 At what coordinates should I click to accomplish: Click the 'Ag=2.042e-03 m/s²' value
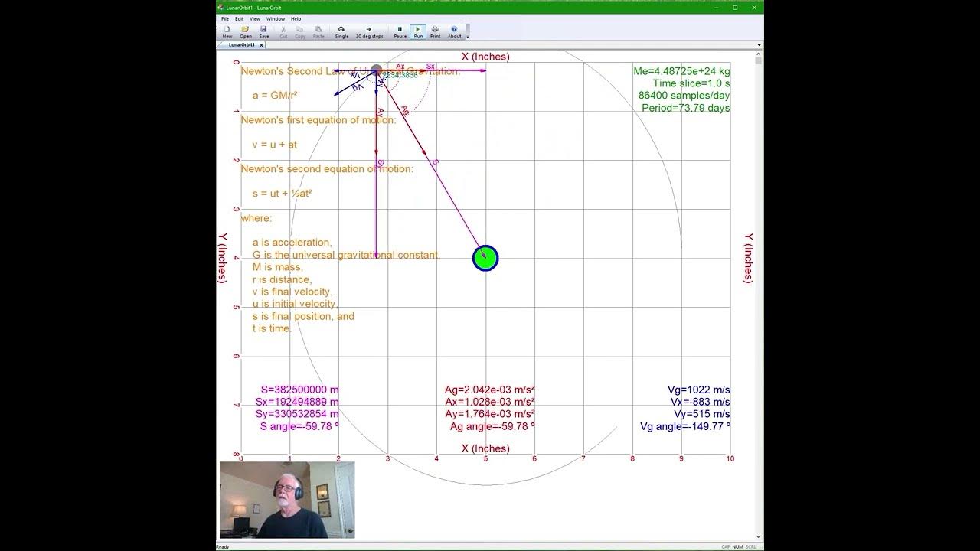tap(490, 390)
